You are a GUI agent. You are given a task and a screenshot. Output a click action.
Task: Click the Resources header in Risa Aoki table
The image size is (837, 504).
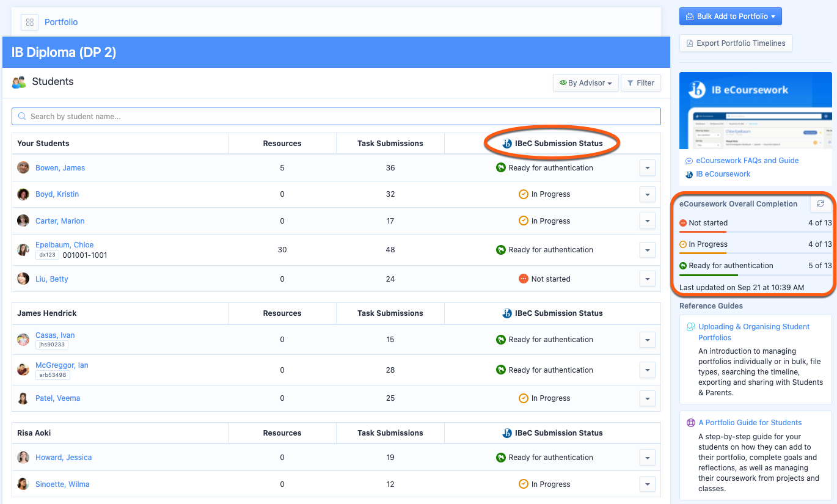pos(282,433)
